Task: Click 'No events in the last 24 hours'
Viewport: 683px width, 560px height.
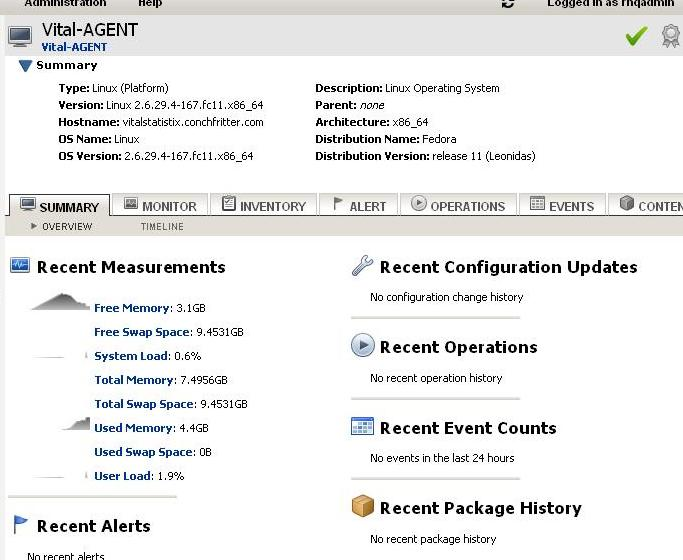Action: pyautogui.click(x=442, y=459)
